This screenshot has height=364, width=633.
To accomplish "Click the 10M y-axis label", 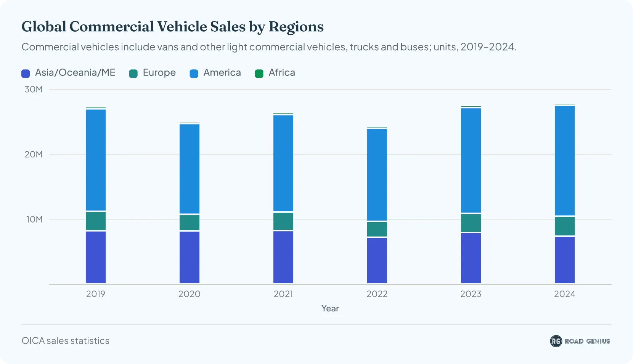I will [x=34, y=220].
